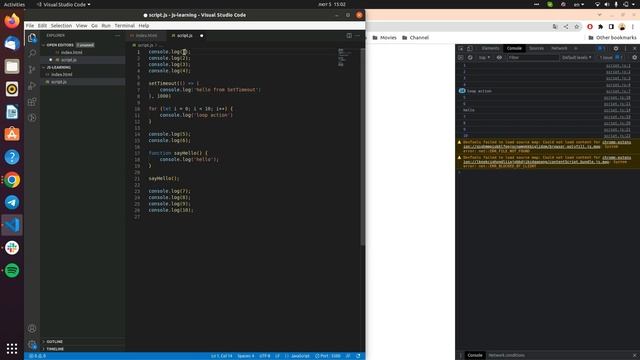Image resolution: width=640 pixels, height=360 pixels.
Task: Click Chrome share page icon
Action: pyautogui.click(x=566, y=27)
